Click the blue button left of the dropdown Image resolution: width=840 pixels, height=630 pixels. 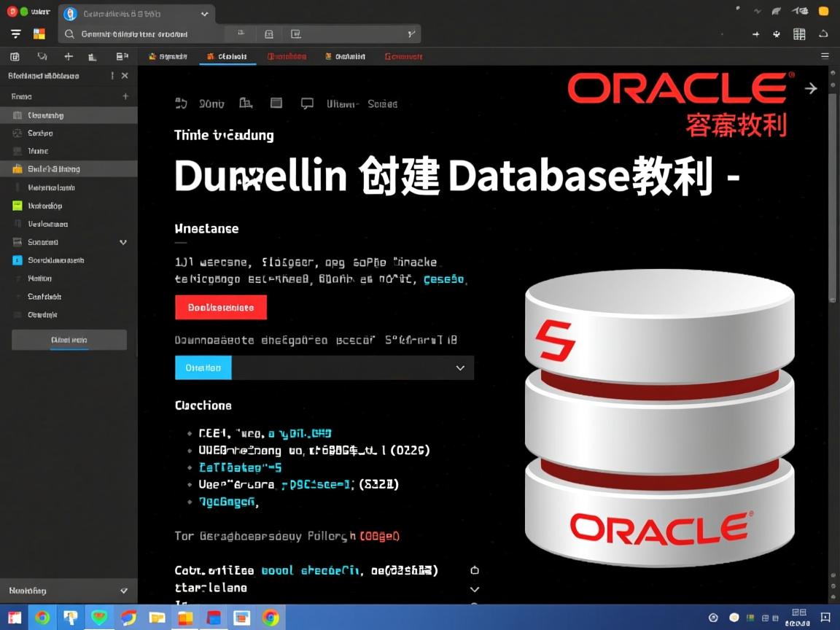(x=203, y=368)
